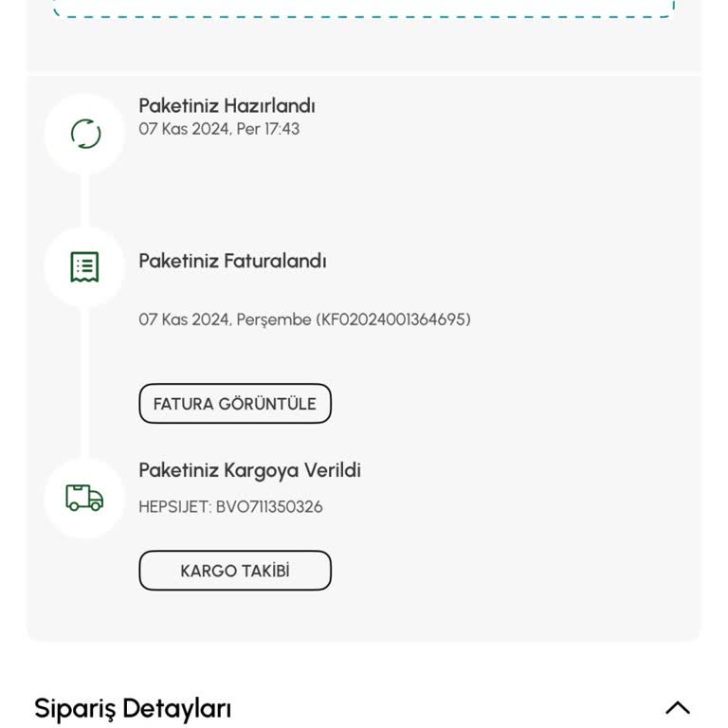Click the delivery truck icon

click(x=84, y=498)
